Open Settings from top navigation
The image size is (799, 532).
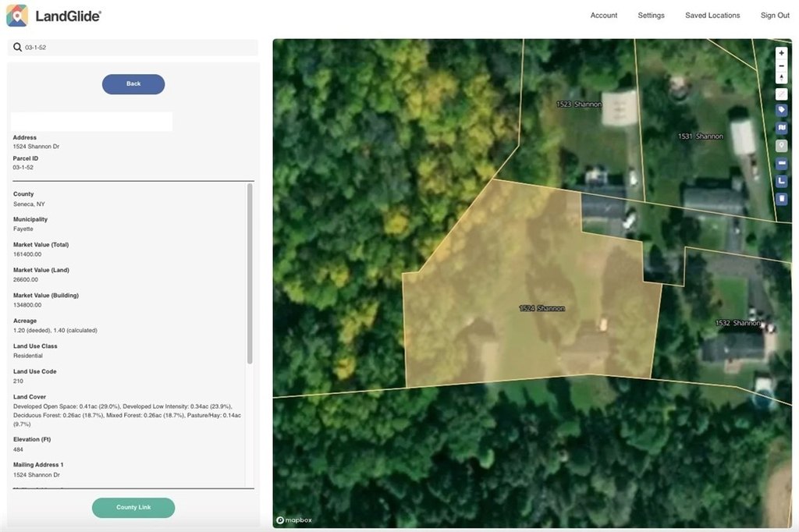pyautogui.click(x=651, y=16)
